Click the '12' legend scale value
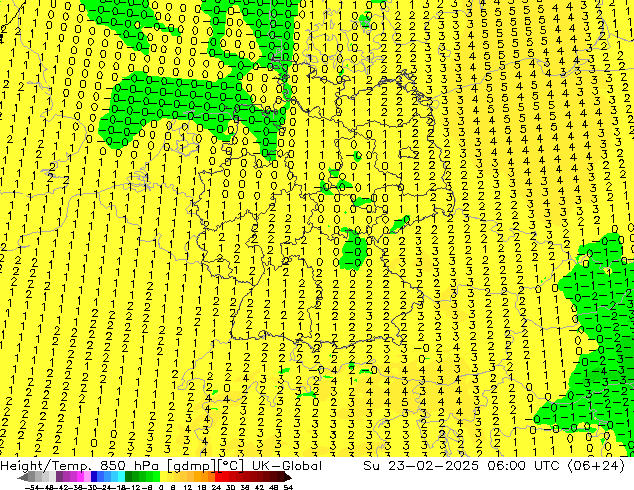This screenshot has width=634, height=490. [x=188, y=487]
